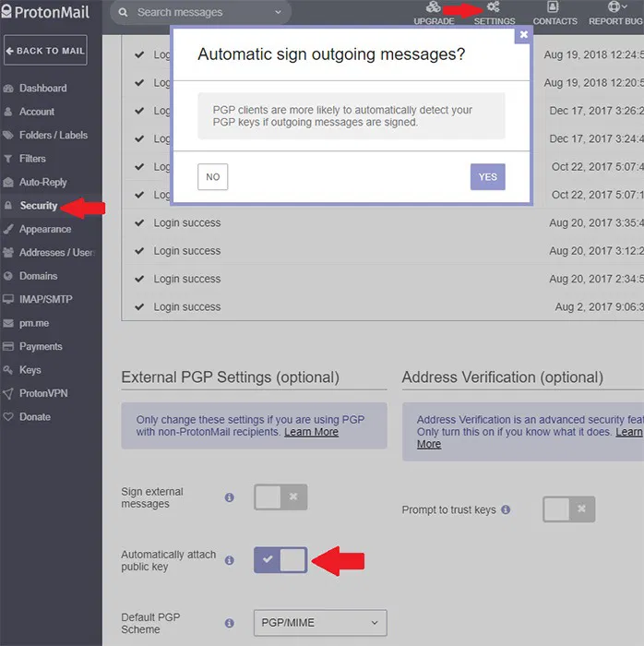Open Contacts from the top bar icon

point(554,8)
